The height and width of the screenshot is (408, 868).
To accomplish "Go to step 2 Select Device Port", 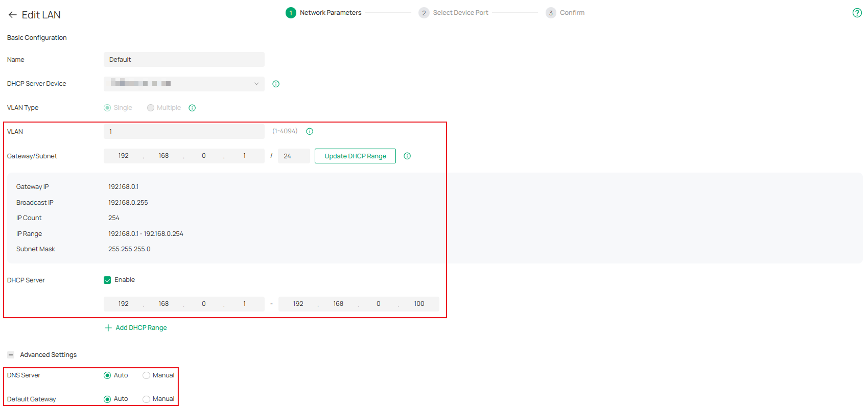I will coord(453,13).
